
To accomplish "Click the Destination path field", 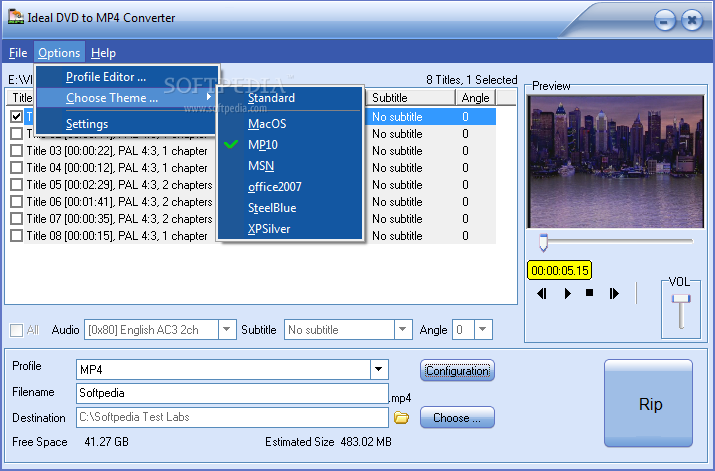I will (232, 417).
